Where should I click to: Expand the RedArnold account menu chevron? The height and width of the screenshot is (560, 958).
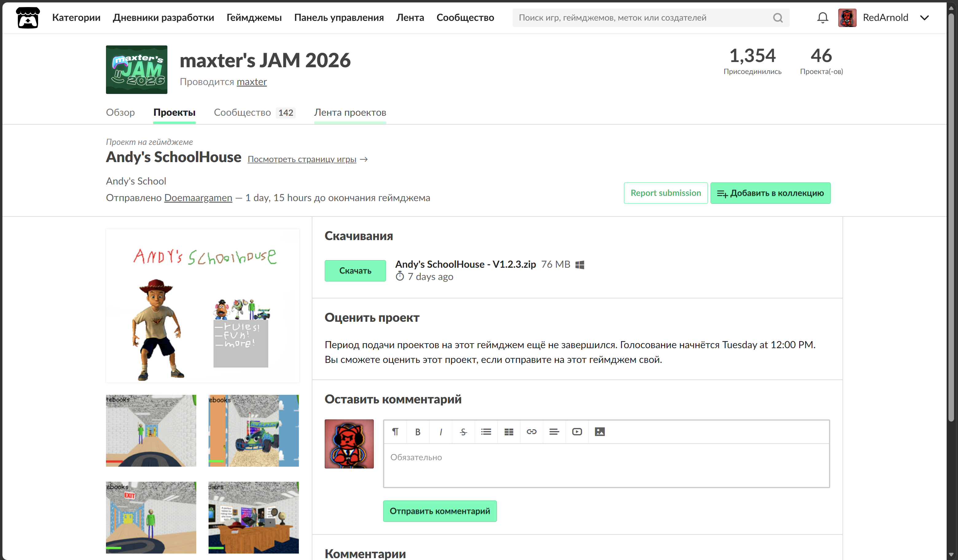pyautogui.click(x=924, y=18)
